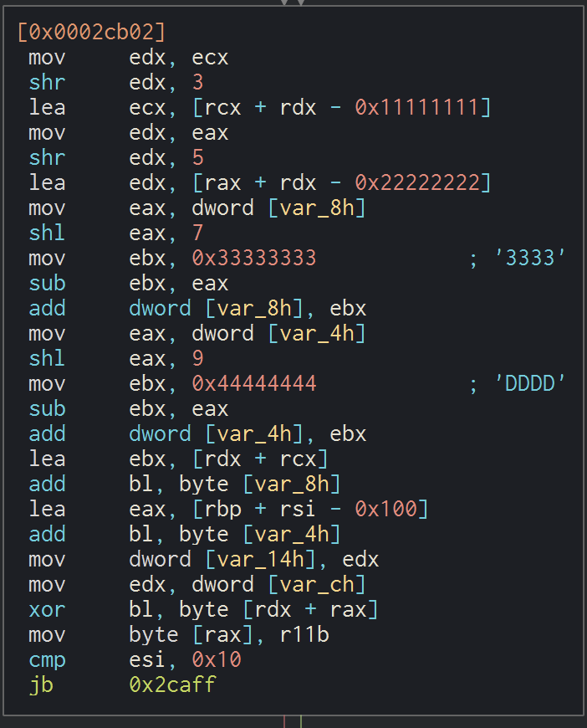Select the lea ebx, [rdx + rcx] line
This screenshot has height=728, width=587.
[x=179, y=459]
